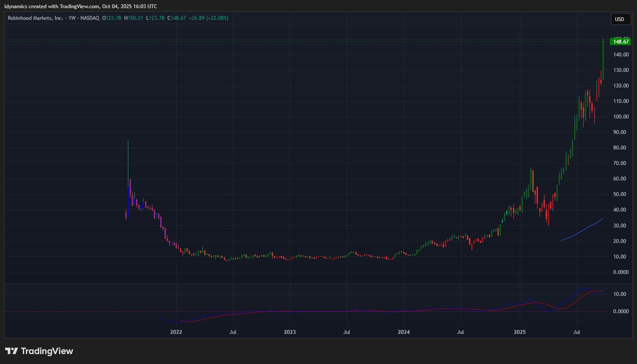This screenshot has width=637, height=364.
Task: Open the USD currency selector
Action: click(619, 19)
